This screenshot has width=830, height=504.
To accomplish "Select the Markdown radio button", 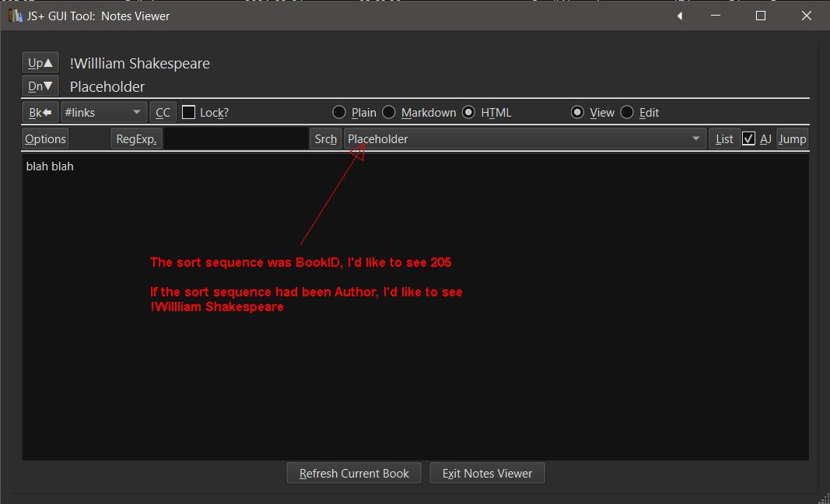I will [x=388, y=112].
